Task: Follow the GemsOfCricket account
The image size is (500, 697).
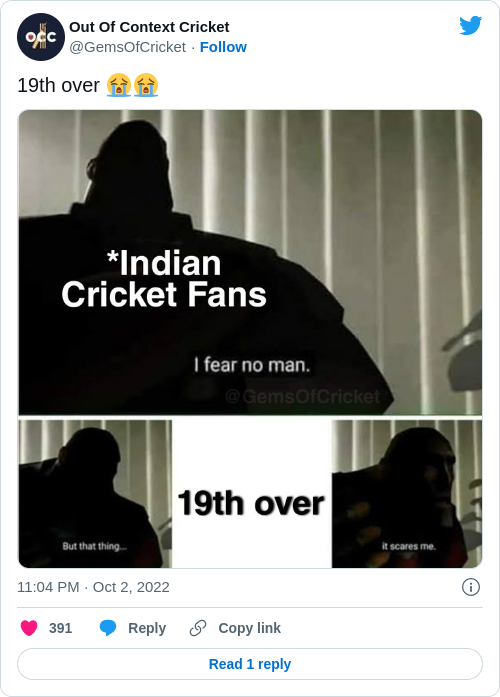Action: 223,47
